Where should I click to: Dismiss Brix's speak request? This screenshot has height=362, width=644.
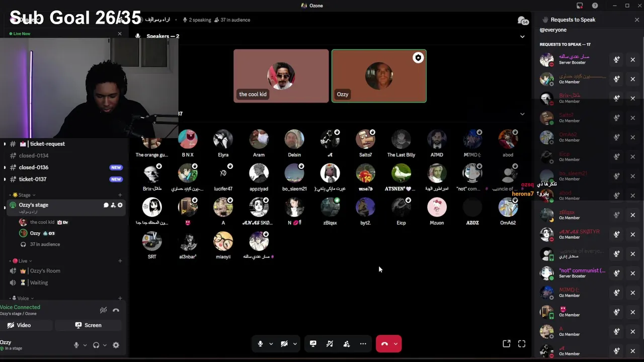[x=633, y=98]
